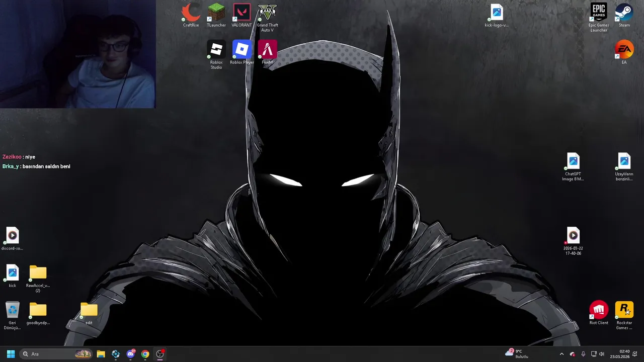Click the Brka_y chat username
The width and height of the screenshot is (644, 362).
(11, 166)
